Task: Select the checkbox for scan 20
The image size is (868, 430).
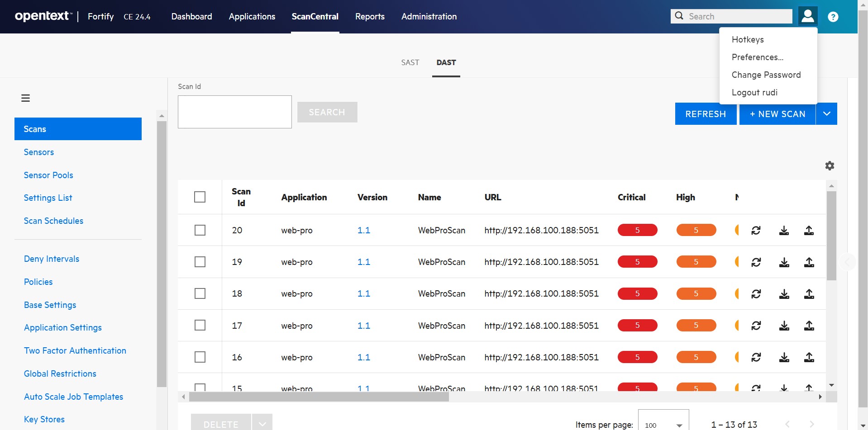Action: tap(200, 231)
